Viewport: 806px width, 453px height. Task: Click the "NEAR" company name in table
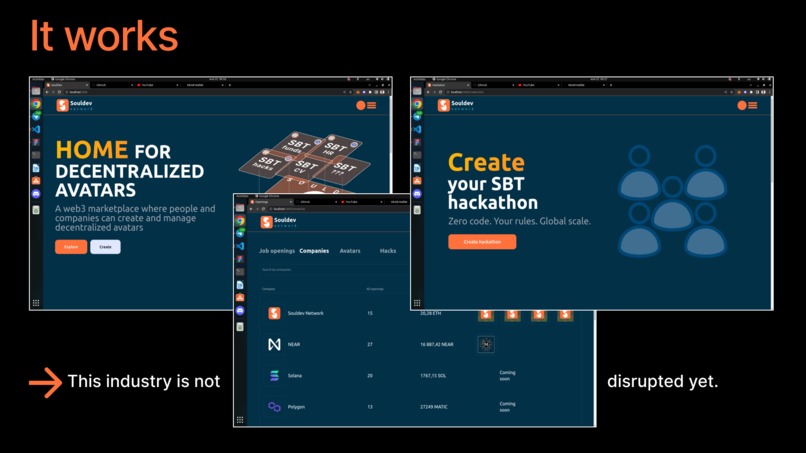pos(294,345)
